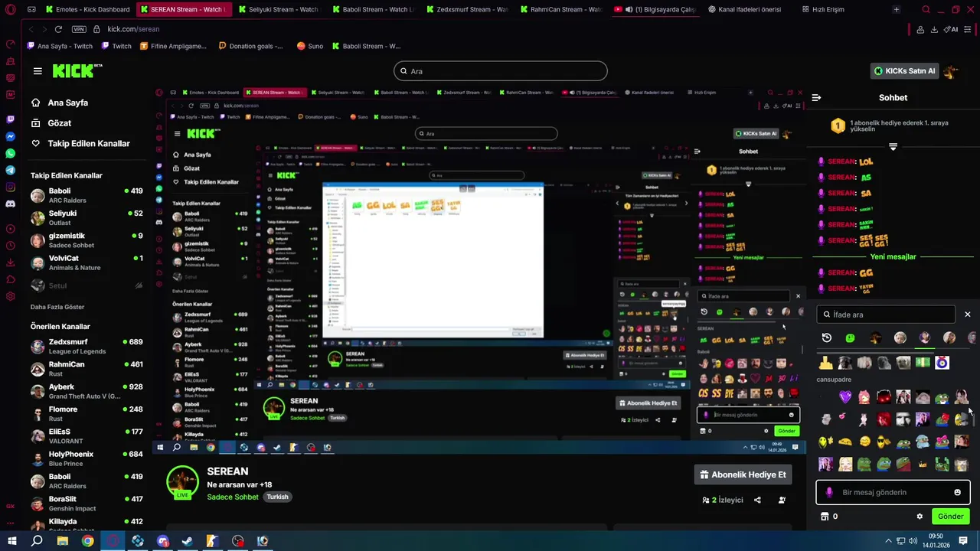
Task: Open the Kick hamburger menu
Action: click(x=38, y=71)
